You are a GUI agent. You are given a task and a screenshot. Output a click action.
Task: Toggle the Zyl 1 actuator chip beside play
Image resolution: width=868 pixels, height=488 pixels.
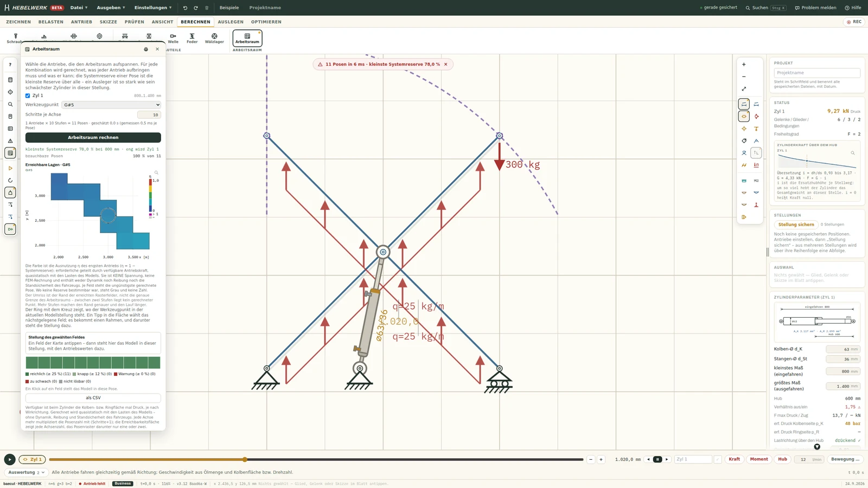(x=32, y=459)
